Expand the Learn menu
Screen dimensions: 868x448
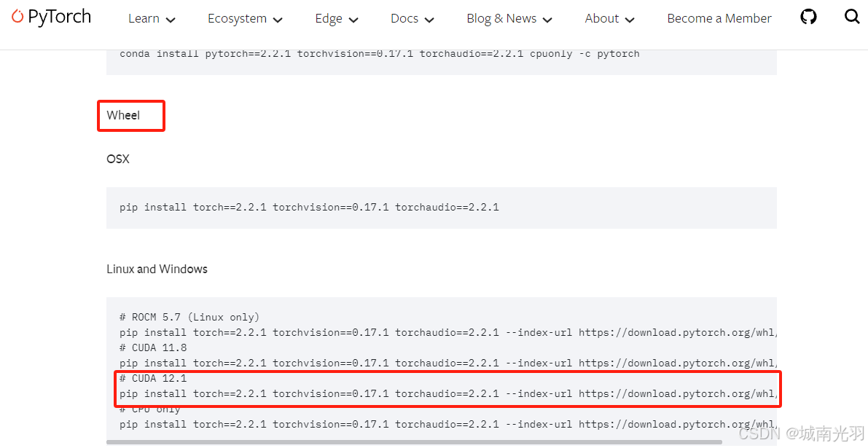coord(152,19)
